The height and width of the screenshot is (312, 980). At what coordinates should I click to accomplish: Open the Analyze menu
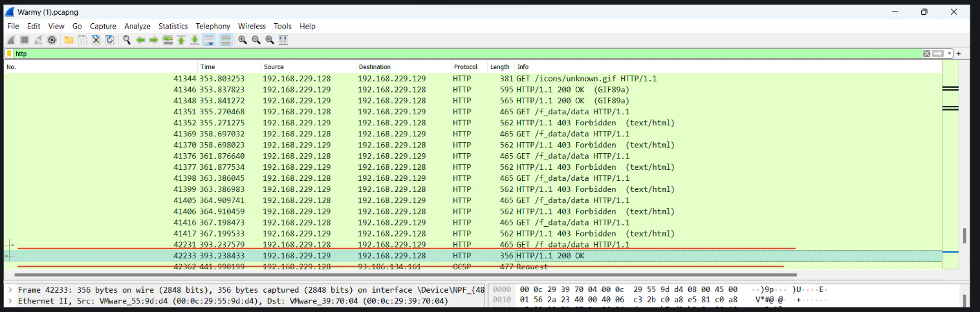[x=137, y=26]
